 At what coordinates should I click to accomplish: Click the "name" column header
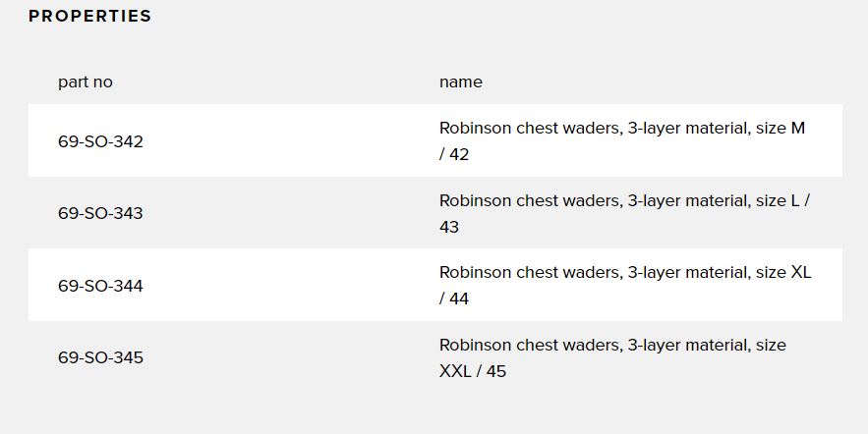click(461, 82)
